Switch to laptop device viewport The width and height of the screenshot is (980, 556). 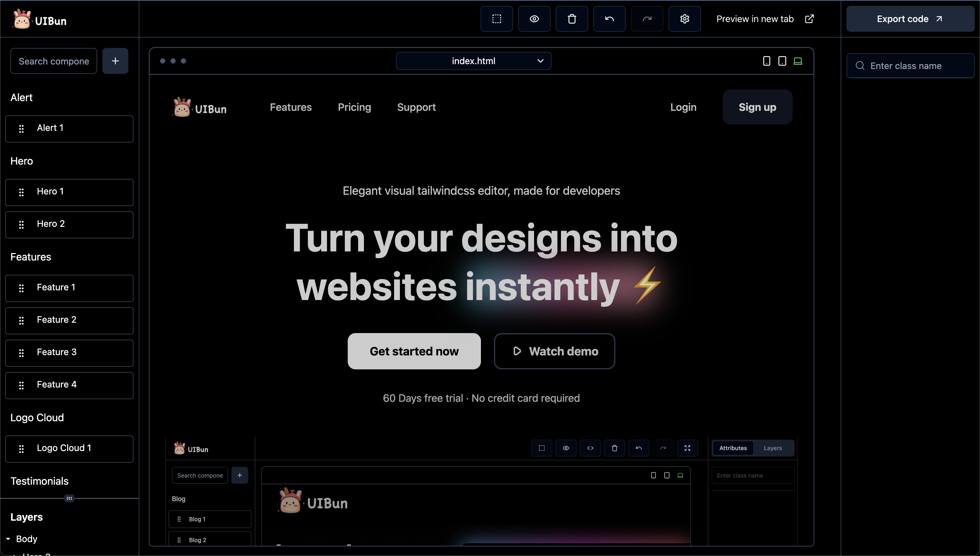pyautogui.click(x=798, y=61)
